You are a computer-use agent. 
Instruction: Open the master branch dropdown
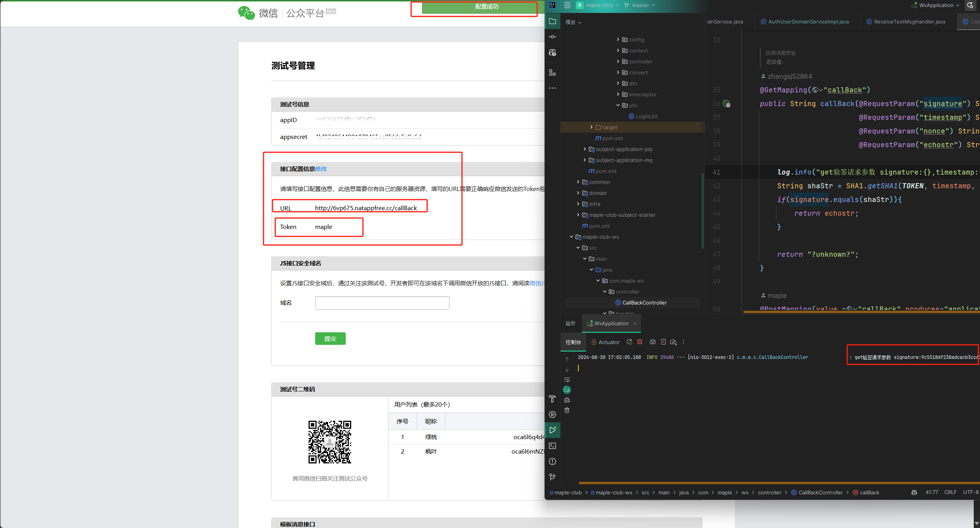(x=640, y=5)
